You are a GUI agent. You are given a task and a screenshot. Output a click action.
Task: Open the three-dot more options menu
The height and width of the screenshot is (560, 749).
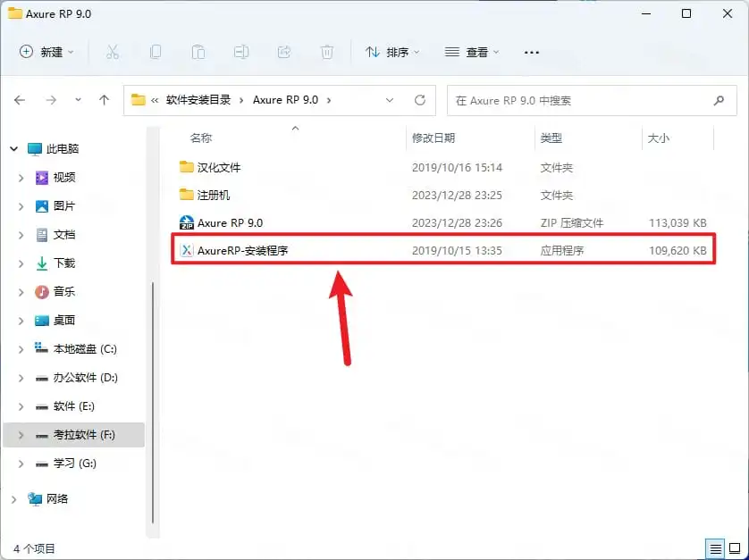click(x=532, y=53)
